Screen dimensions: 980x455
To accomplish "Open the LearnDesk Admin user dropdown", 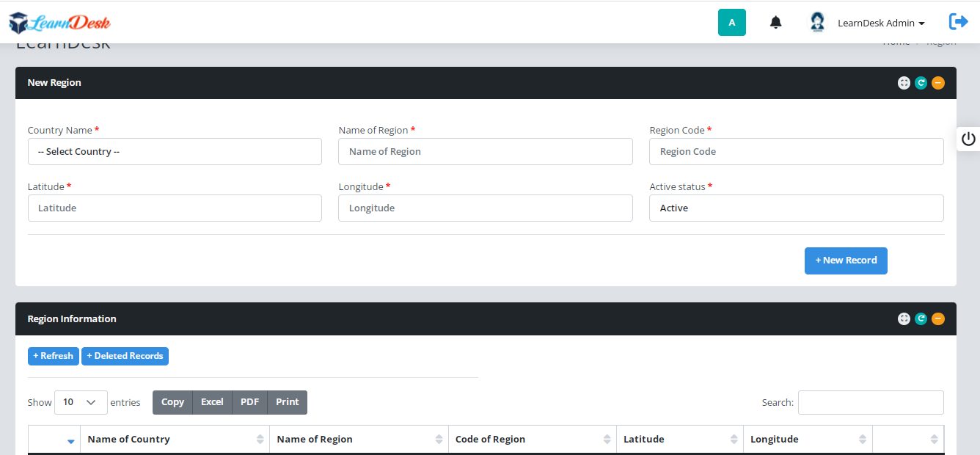I will click(881, 23).
